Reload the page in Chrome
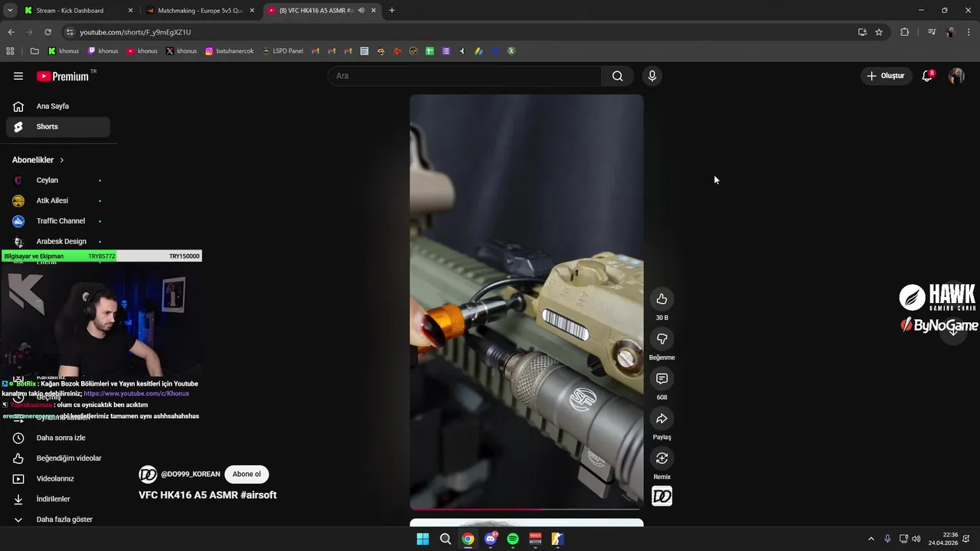The height and width of the screenshot is (551, 980). 47,32
